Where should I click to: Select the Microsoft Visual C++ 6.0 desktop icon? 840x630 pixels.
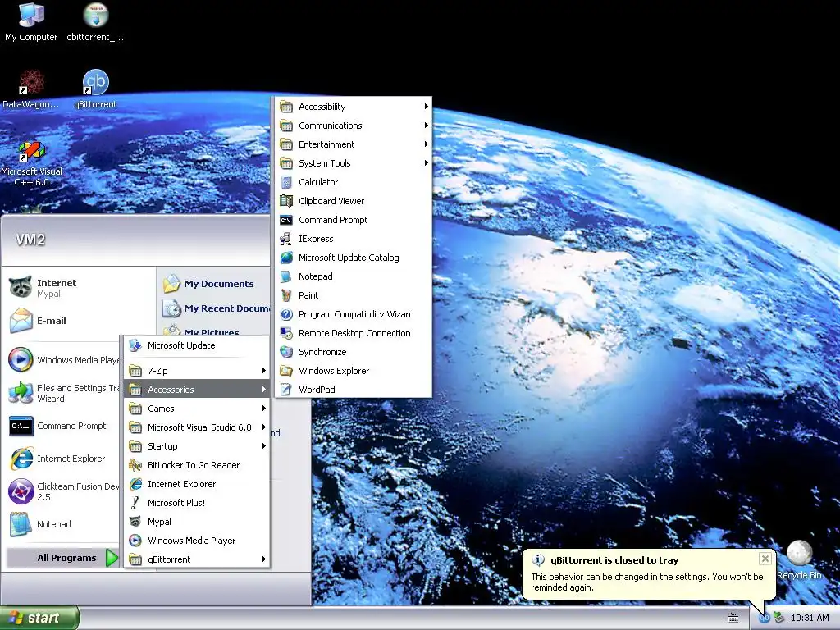(x=31, y=163)
